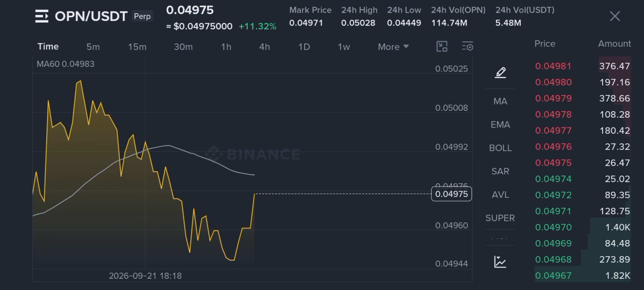Open the chart display settings icon
The height and width of the screenshot is (290, 644).
pos(468,46)
